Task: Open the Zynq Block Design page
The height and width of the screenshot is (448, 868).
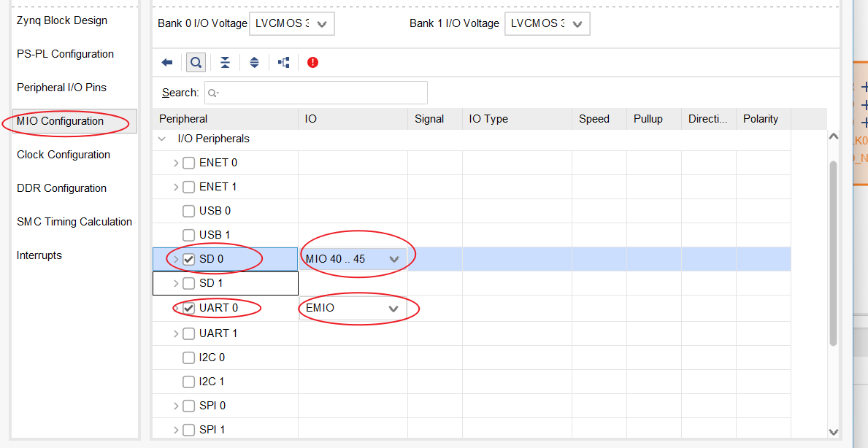Action: [x=62, y=20]
